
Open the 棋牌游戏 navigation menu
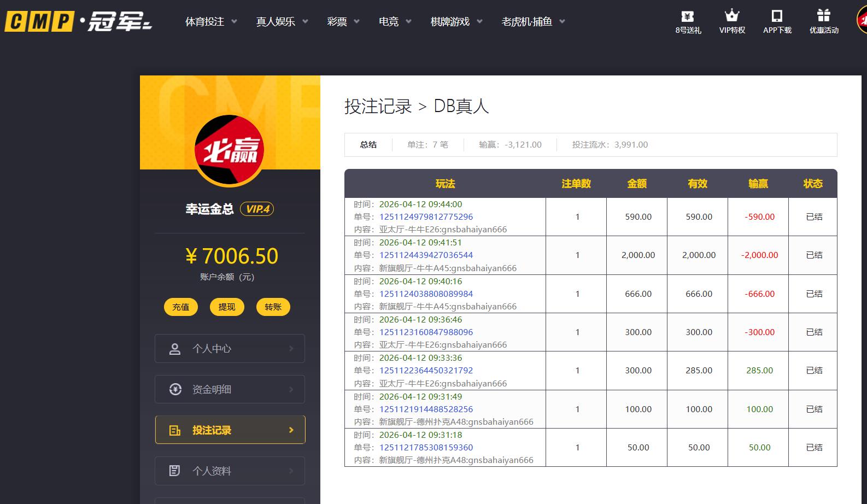click(456, 22)
